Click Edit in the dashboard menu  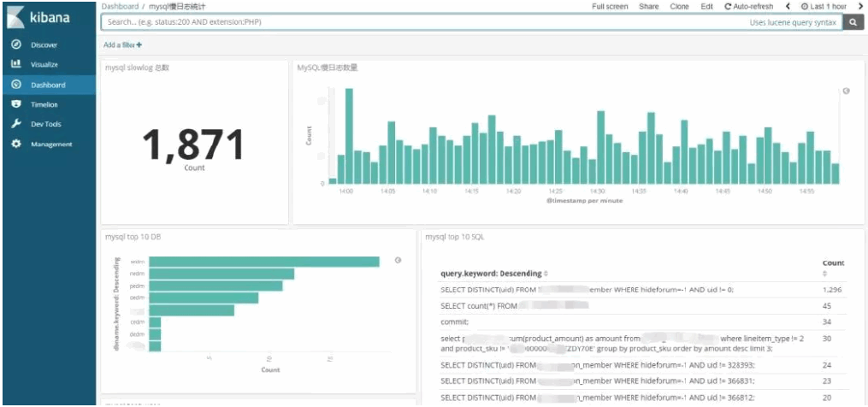(x=706, y=7)
